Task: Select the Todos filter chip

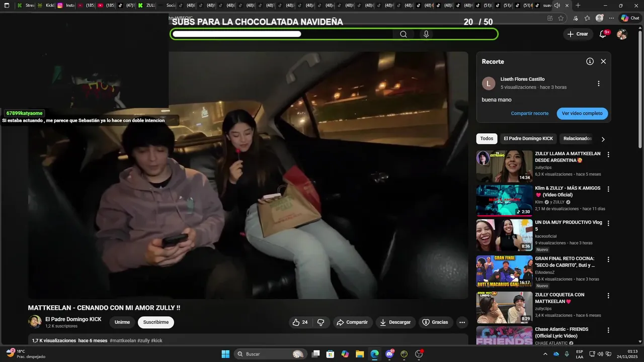Action: 487,139
